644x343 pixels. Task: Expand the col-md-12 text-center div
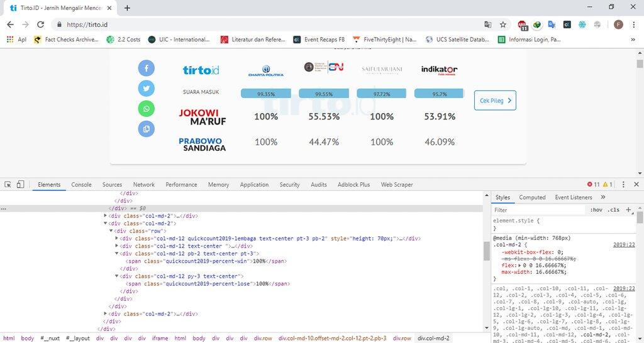(x=116, y=246)
